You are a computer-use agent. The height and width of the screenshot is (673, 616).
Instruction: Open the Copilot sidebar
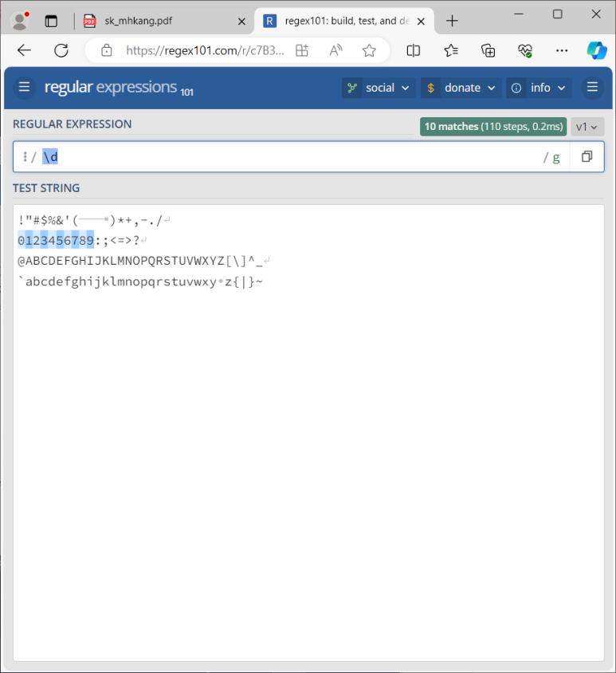[597, 51]
